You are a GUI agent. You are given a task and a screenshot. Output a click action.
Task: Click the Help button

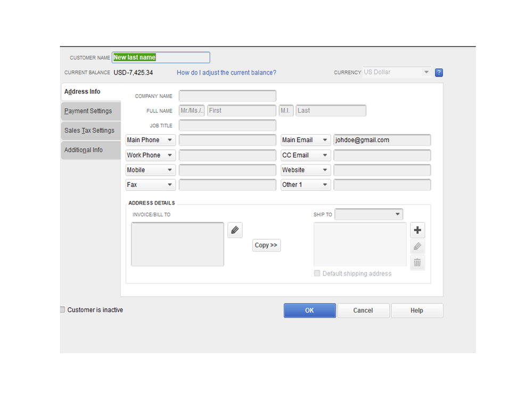(x=417, y=311)
